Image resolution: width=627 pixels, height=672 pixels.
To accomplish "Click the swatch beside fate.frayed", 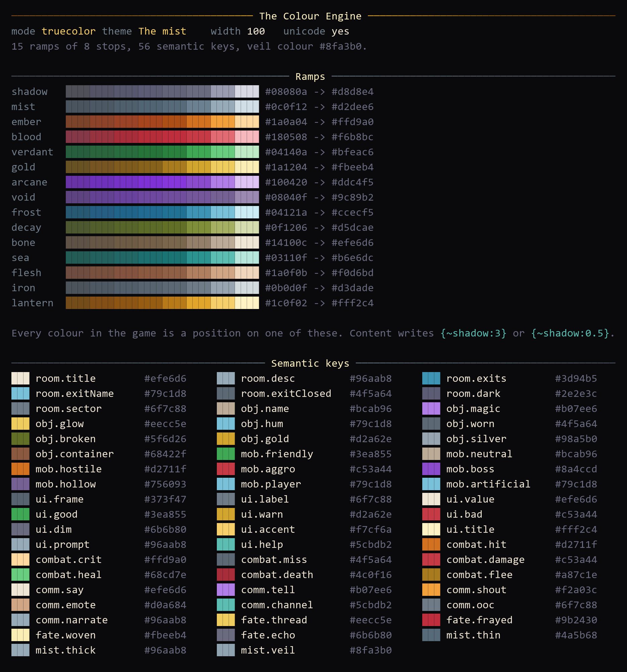I will pos(431,620).
